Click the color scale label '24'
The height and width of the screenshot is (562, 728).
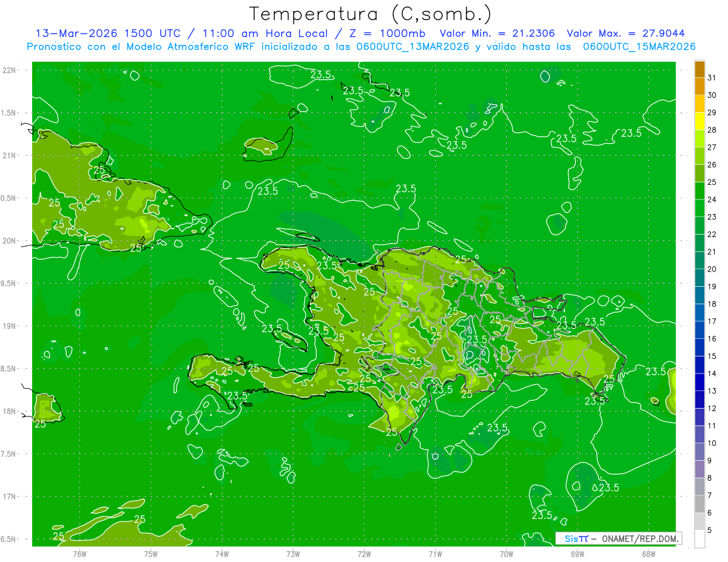(x=712, y=199)
